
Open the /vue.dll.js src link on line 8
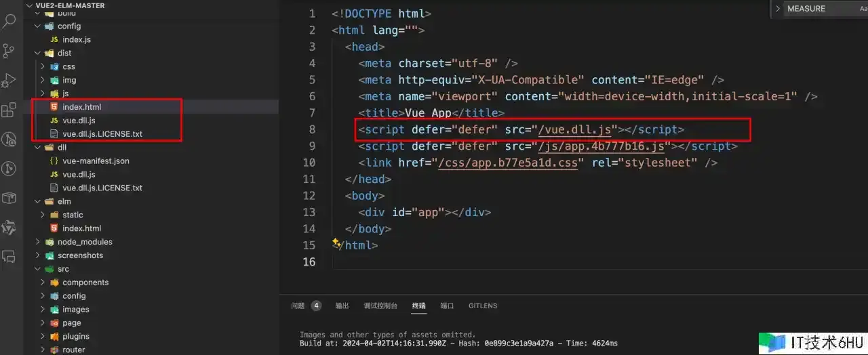[575, 129]
